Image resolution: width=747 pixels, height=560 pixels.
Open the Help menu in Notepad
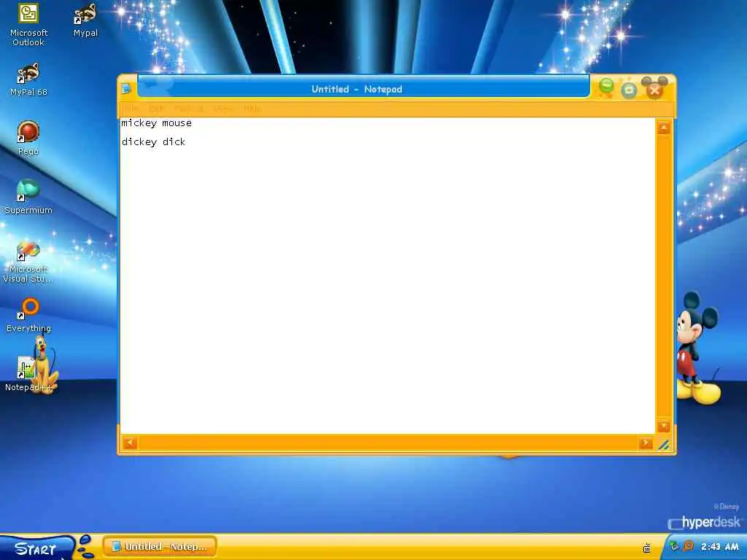[x=252, y=109]
